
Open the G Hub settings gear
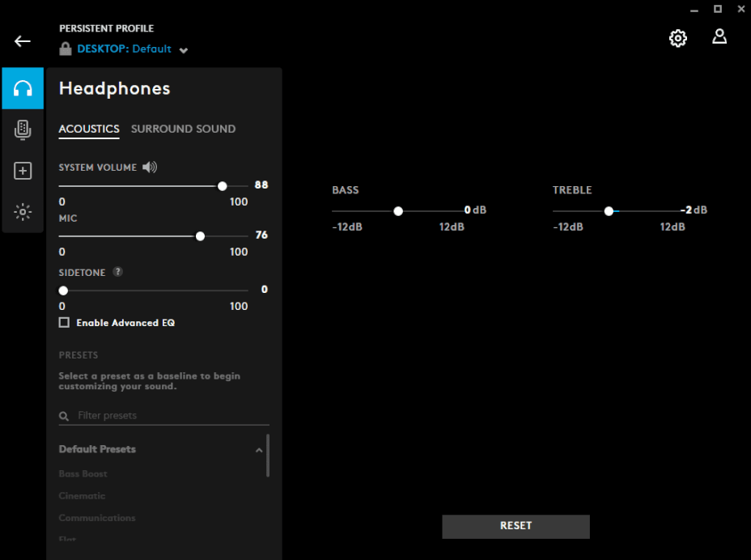[678, 38]
